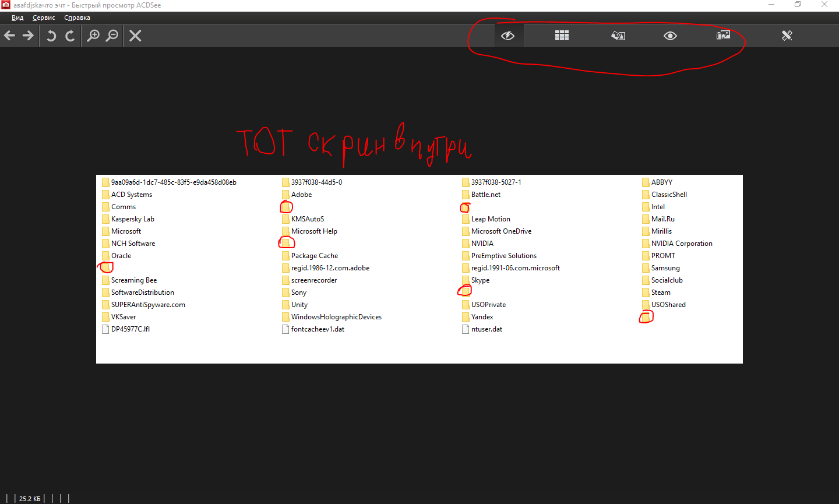Click 'USOShared' in the displayed screenshot
Screen dimensions: 839x504
(x=668, y=305)
